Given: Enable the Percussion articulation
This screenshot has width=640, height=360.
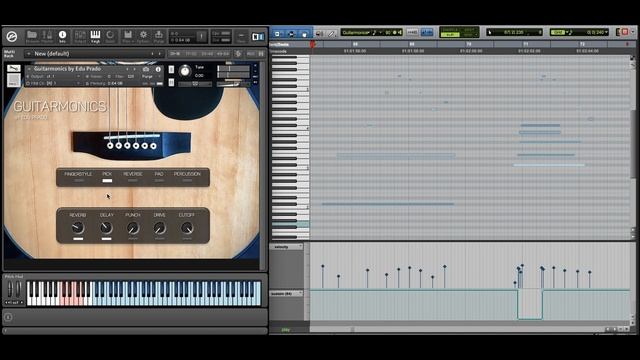Looking at the screenshot, I should (187, 180).
